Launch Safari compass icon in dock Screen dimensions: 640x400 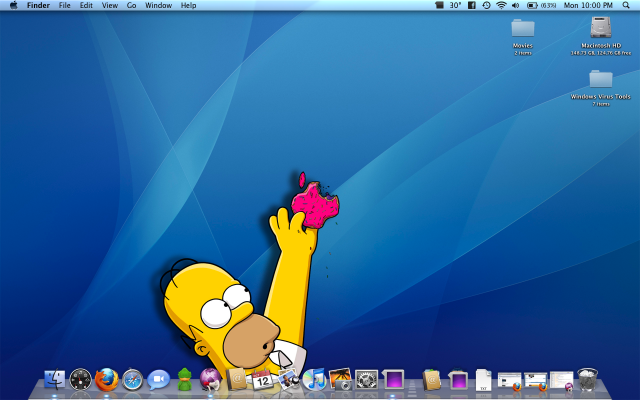point(133,380)
